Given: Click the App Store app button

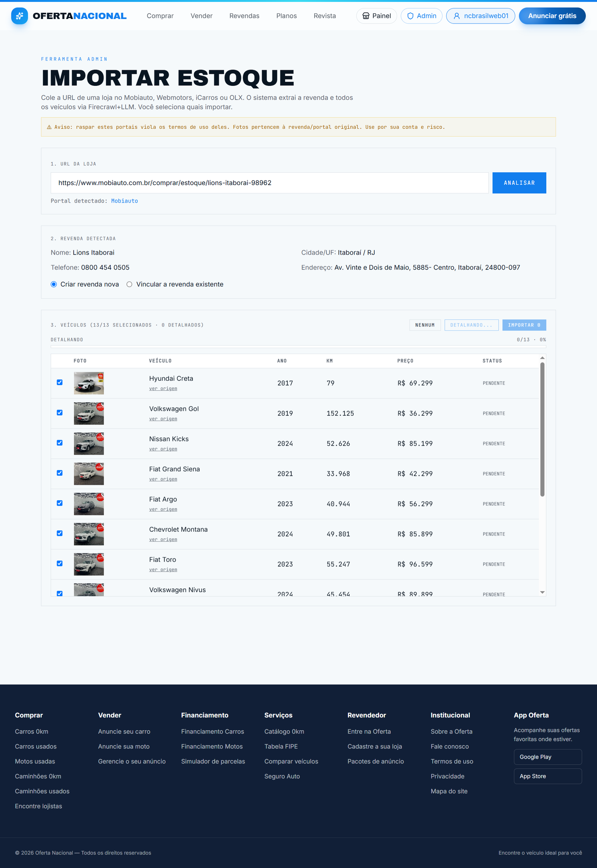Looking at the screenshot, I should point(548,776).
